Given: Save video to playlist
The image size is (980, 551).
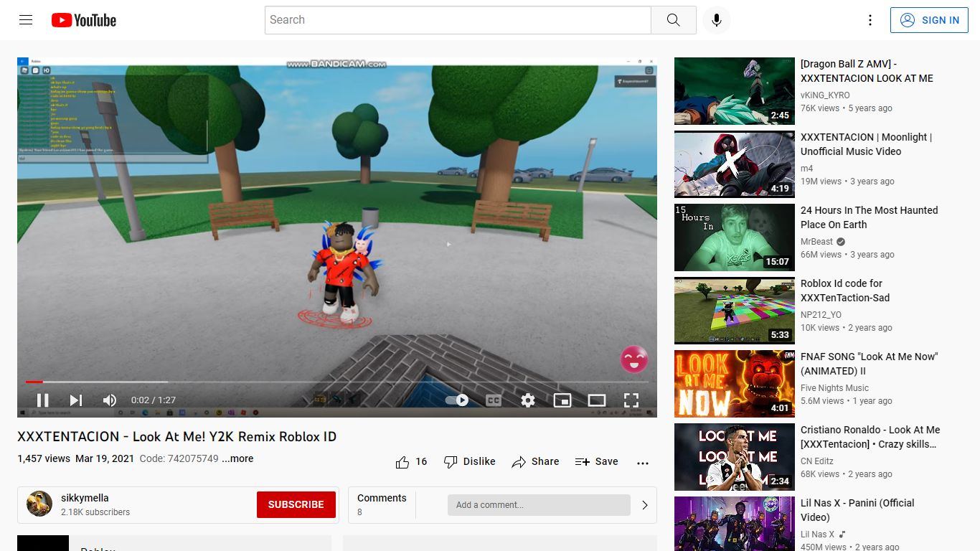Looking at the screenshot, I should point(597,462).
